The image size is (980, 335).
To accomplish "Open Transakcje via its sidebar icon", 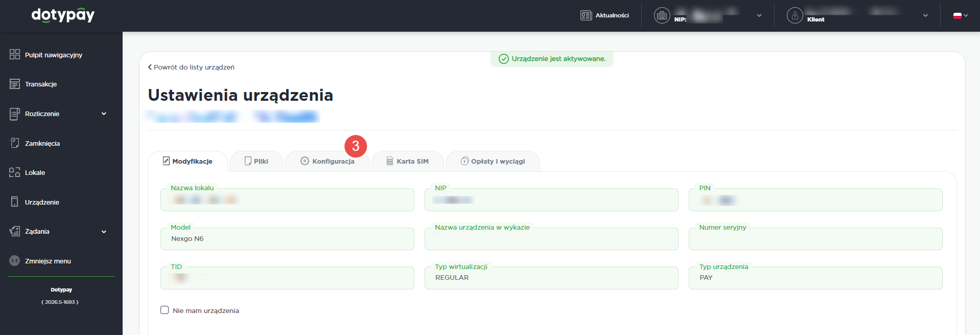I will 15,84.
